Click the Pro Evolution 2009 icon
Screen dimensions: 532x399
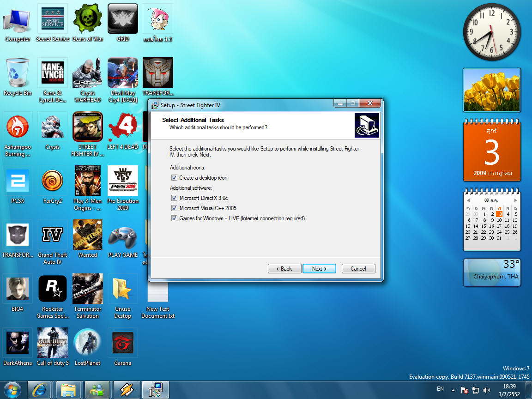122,188
